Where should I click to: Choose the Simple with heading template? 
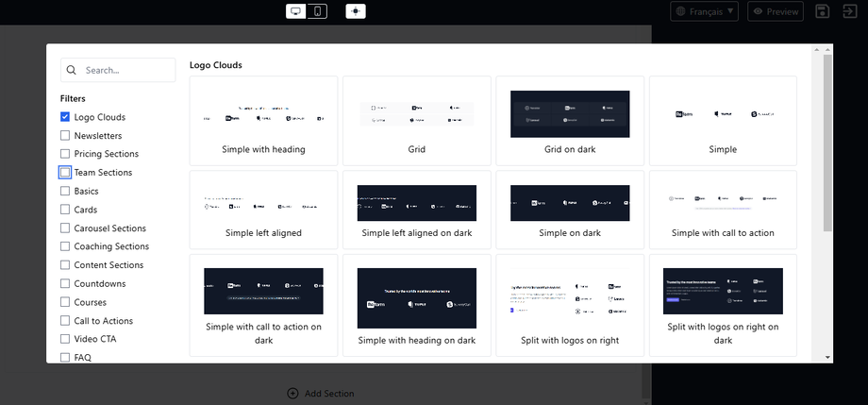click(263, 121)
